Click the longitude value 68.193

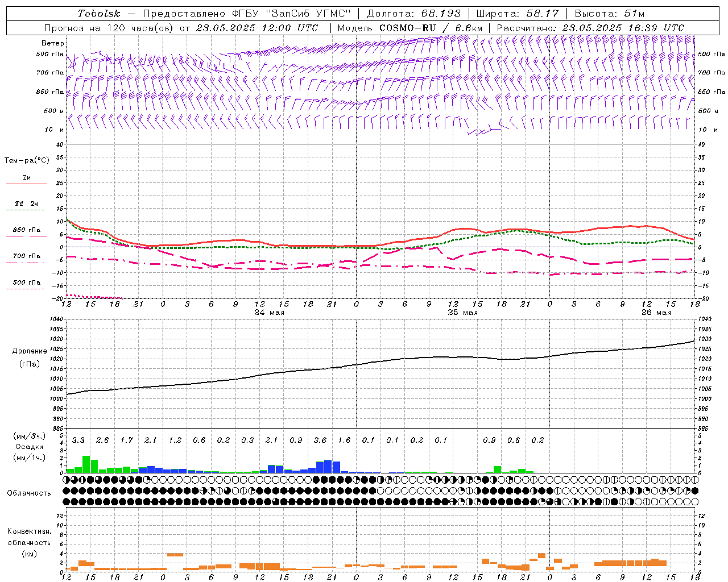click(441, 14)
